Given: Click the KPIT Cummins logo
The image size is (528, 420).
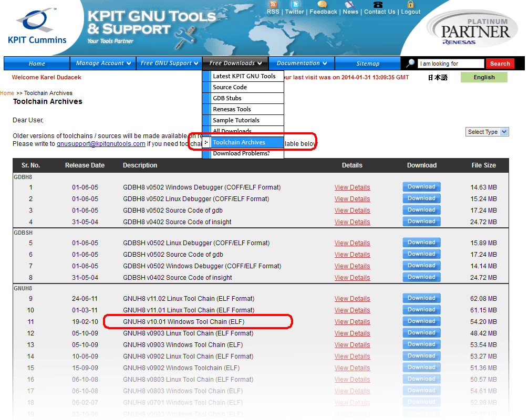Looking at the screenshot, I should (37, 26).
